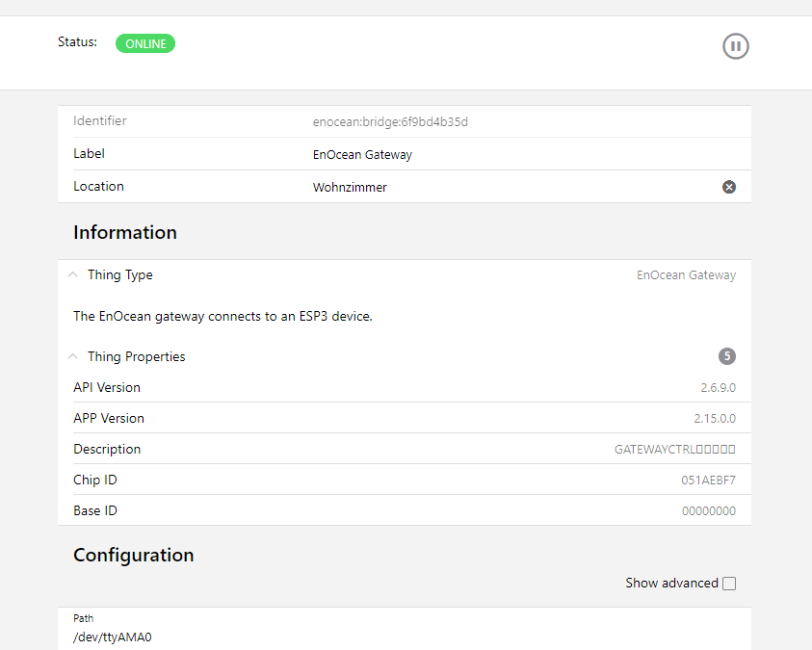
Task: Collapse the Thing Properties section chevron
Action: coord(73,357)
